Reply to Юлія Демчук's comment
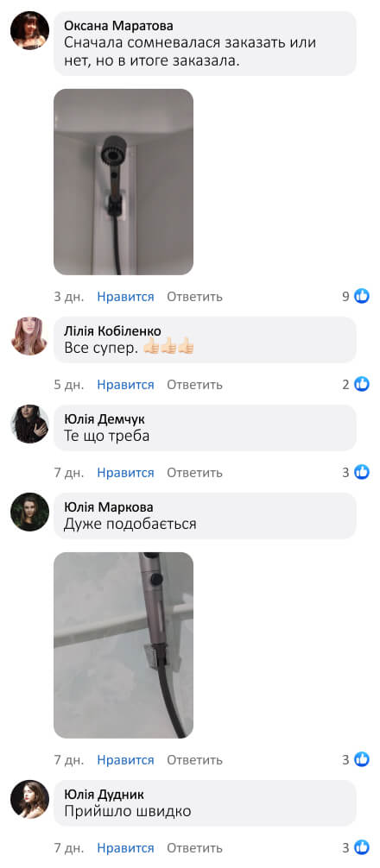The width and height of the screenshot is (380, 868). (x=195, y=473)
